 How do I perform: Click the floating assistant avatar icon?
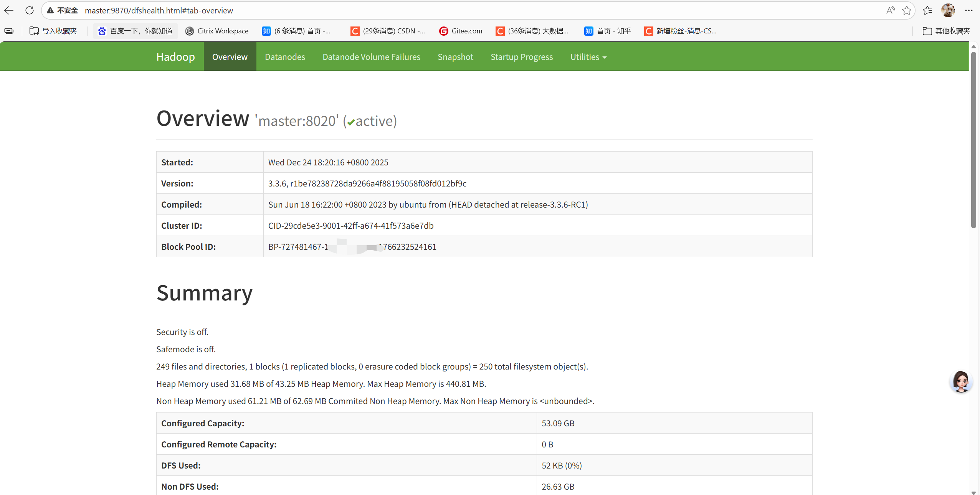pyautogui.click(x=961, y=381)
